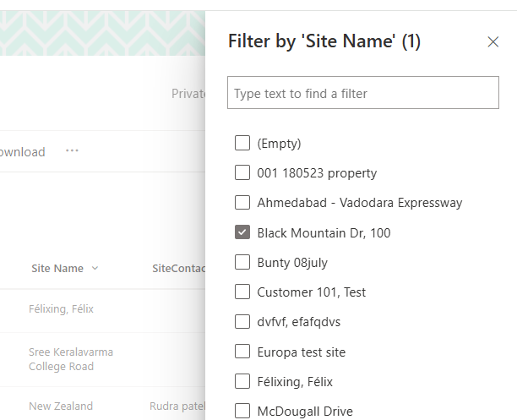Close the Site Name filter panel
This screenshot has width=517, height=420.
(493, 41)
